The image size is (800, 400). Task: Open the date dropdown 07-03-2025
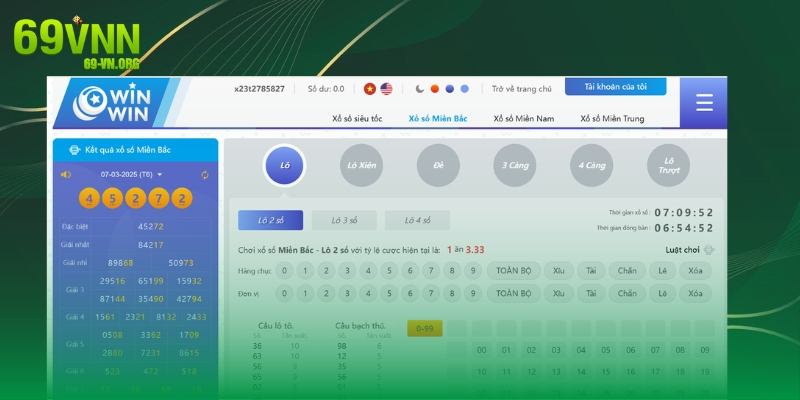[x=131, y=174]
